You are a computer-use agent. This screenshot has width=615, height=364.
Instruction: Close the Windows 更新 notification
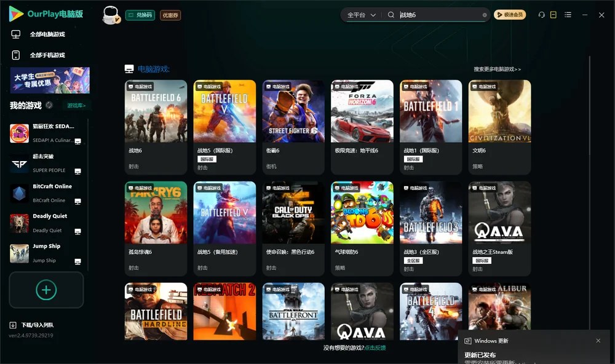coord(598,341)
